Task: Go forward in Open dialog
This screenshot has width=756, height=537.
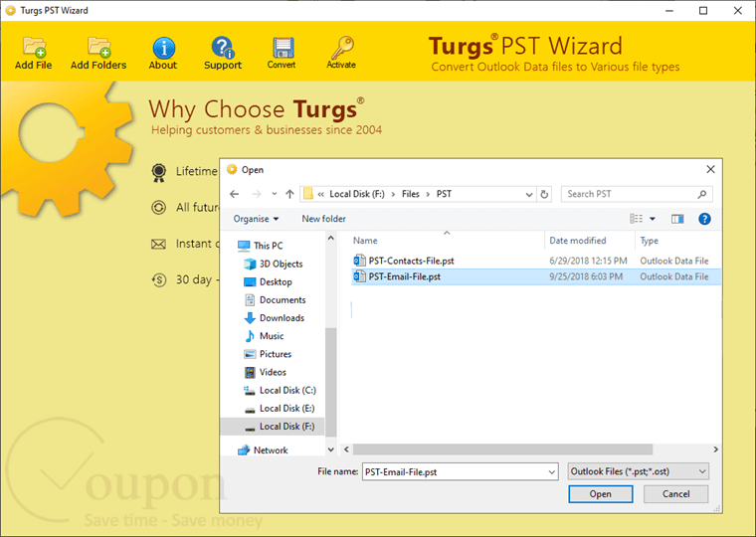Action: (256, 194)
